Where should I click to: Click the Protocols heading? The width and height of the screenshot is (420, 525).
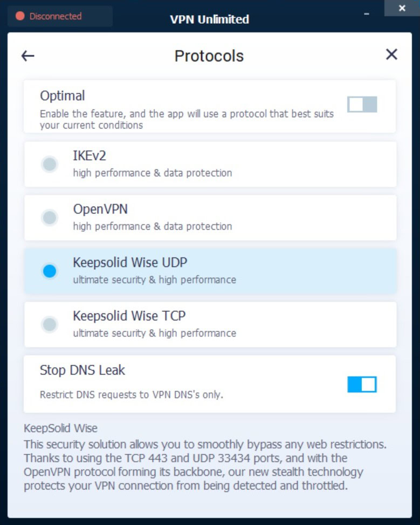click(209, 56)
